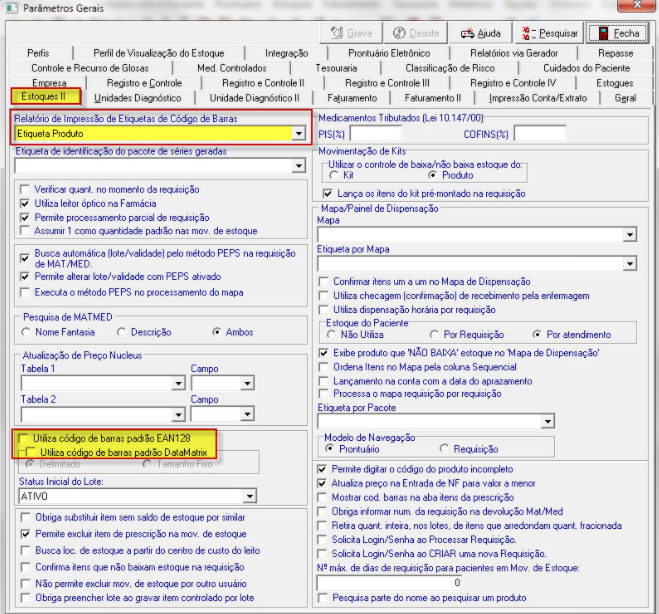The width and height of the screenshot is (659, 614).
Task: Open the Integração tab
Action: [286, 53]
